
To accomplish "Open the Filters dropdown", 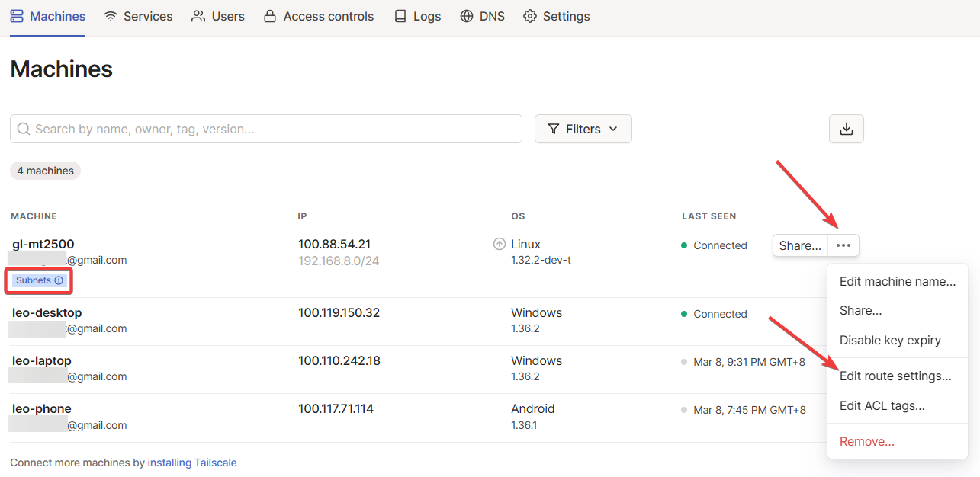I will [583, 129].
